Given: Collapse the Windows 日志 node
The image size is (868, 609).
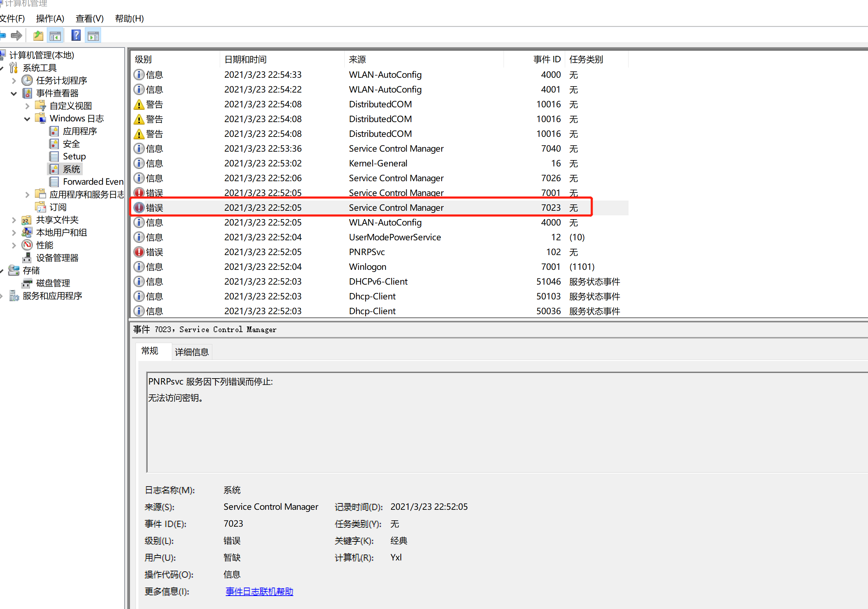Looking at the screenshot, I should [x=27, y=119].
